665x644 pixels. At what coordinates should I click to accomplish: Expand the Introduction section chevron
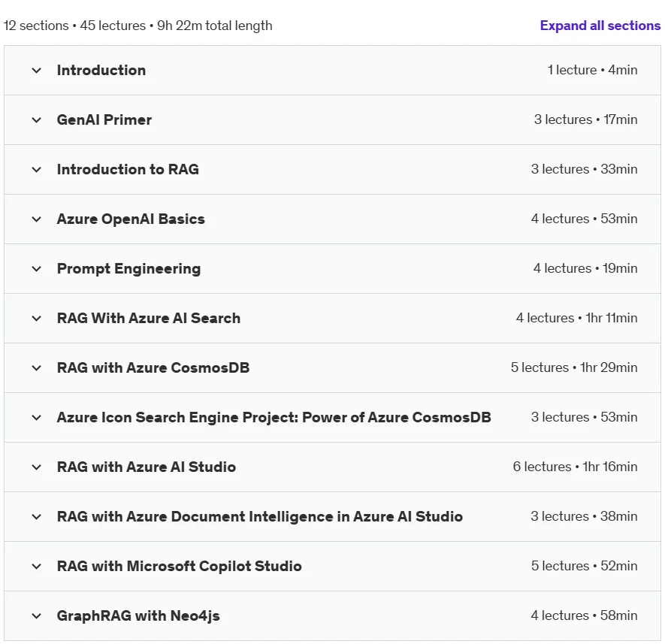coord(37,71)
